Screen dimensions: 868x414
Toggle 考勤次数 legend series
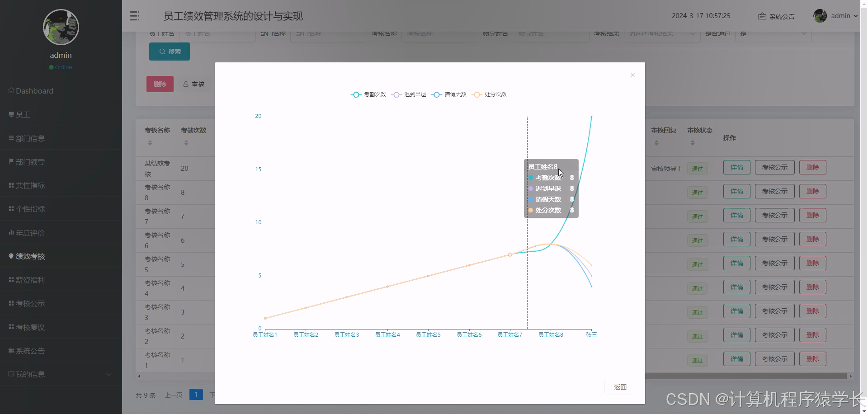pos(368,94)
